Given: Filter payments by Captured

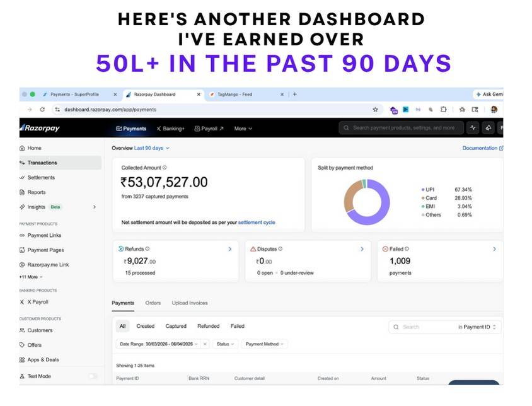Looking at the screenshot, I should pyautogui.click(x=176, y=326).
